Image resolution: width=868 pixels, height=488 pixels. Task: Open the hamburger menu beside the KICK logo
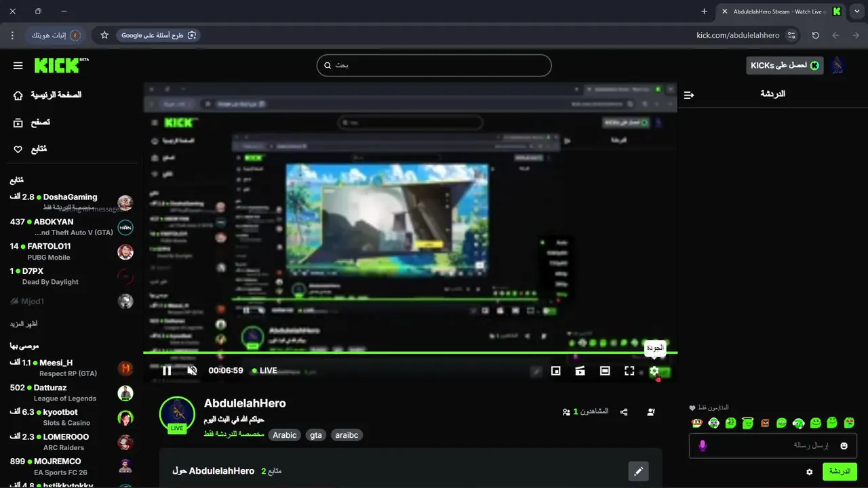[x=18, y=66]
